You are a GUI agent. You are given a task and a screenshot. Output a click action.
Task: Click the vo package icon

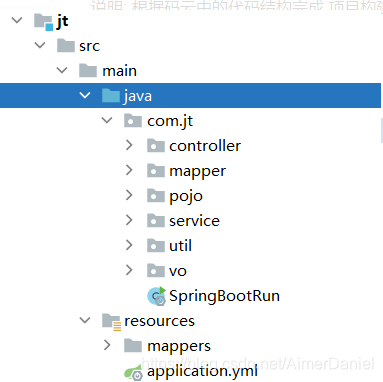click(156, 271)
